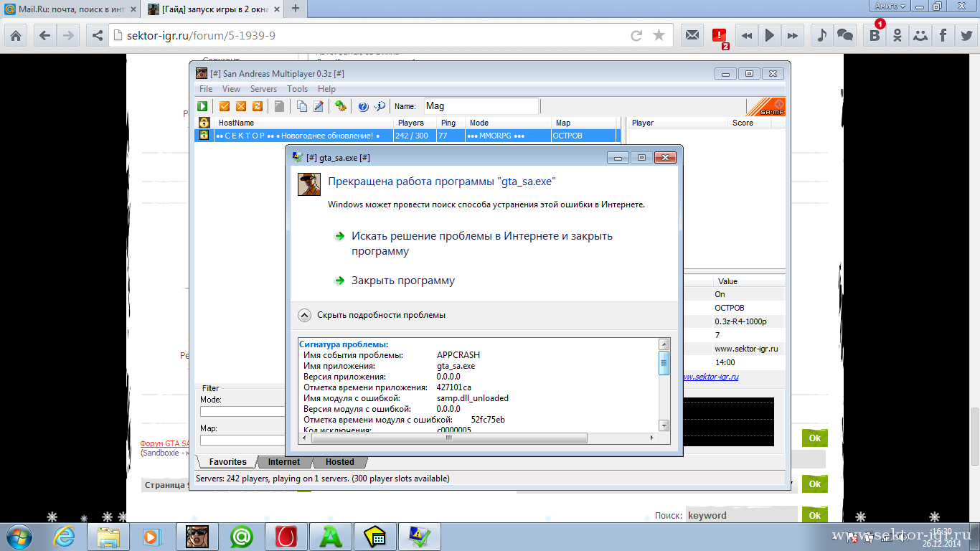
Task: Open the File menu in SA-MP window
Action: [x=206, y=89]
